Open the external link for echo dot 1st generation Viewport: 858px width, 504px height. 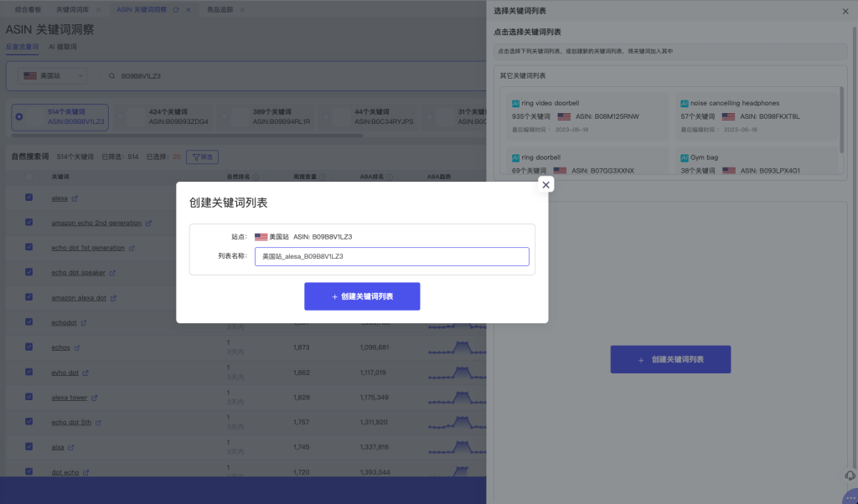[x=132, y=248]
